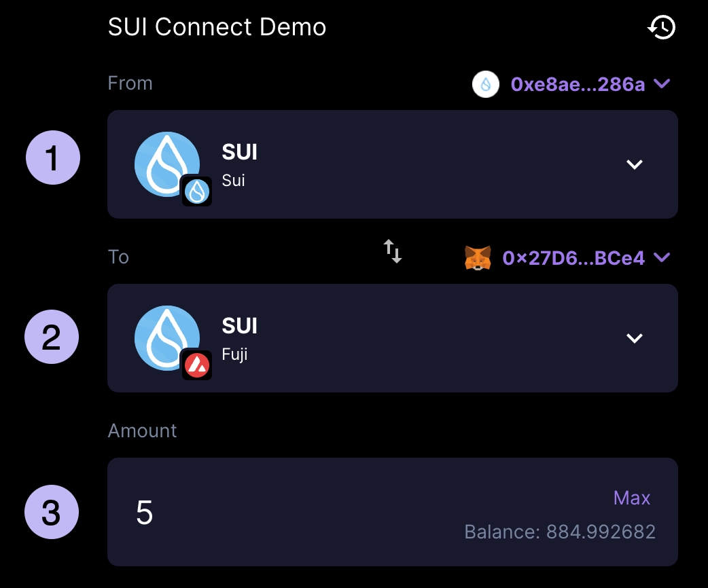Image resolution: width=708 pixels, height=588 pixels.
Task: Click the small Sui chain badge in From
Action: 197,191
